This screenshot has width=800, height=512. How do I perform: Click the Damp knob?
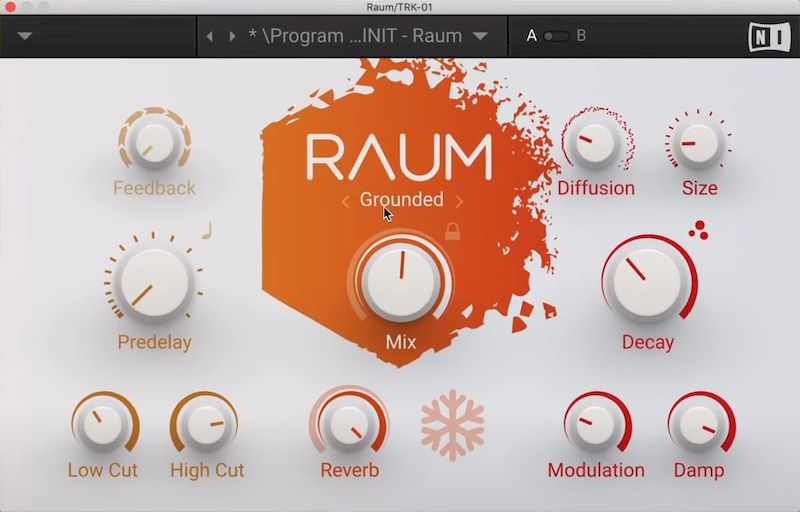[x=699, y=423]
